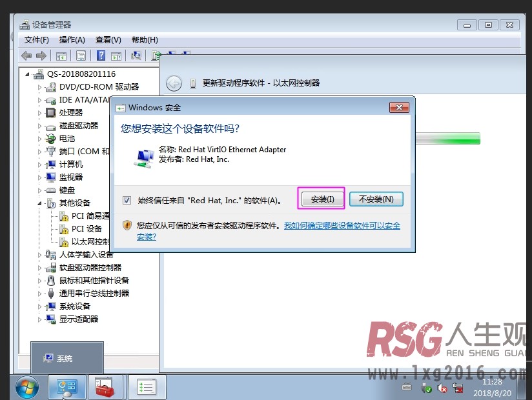Open the Windows Start orb
Image resolution: width=532 pixels, height=400 pixels.
pyautogui.click(x=27, y=388)
